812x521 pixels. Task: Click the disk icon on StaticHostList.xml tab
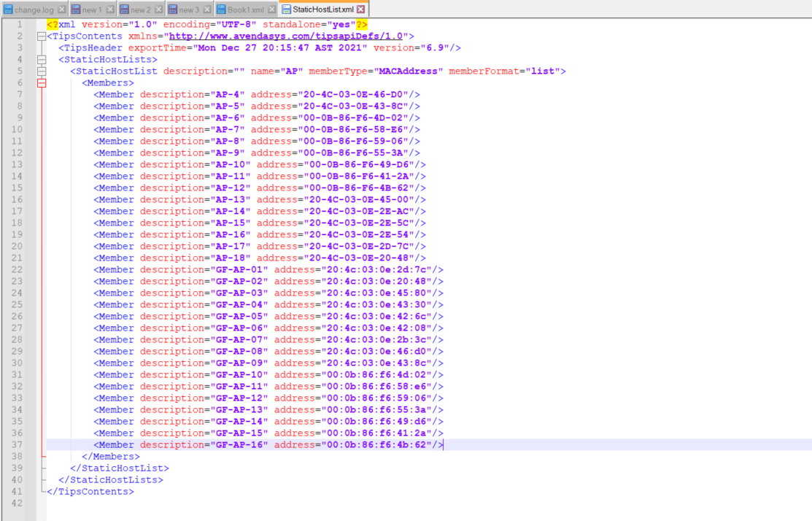pos(287,9)
